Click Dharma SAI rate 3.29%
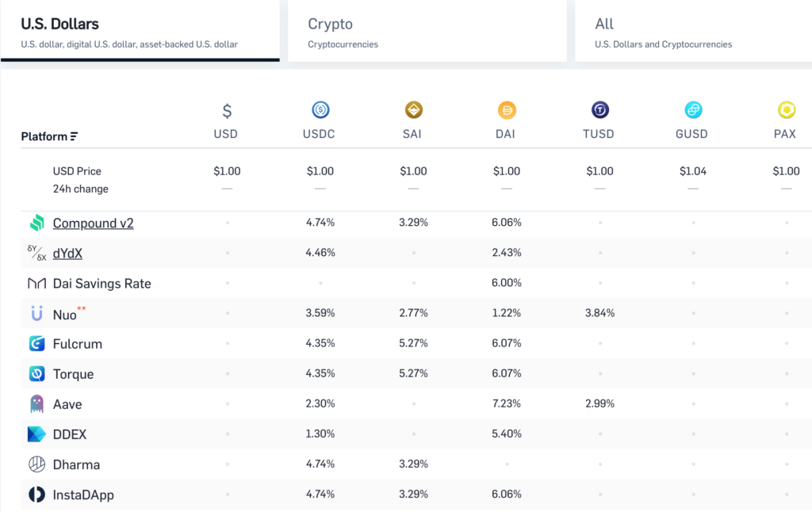812x512 pixels. tap(413, 464)
